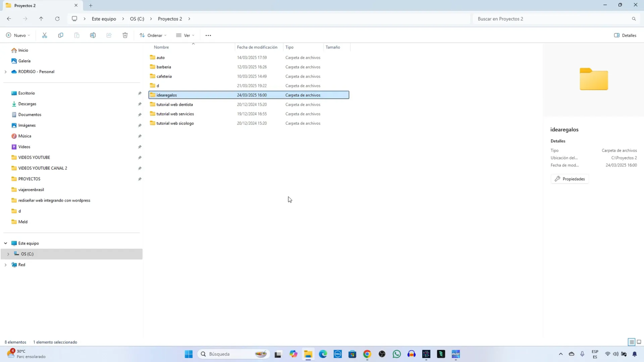Click the Copy icon in toolbar
The image size is (644, 362).
(61, 35)
